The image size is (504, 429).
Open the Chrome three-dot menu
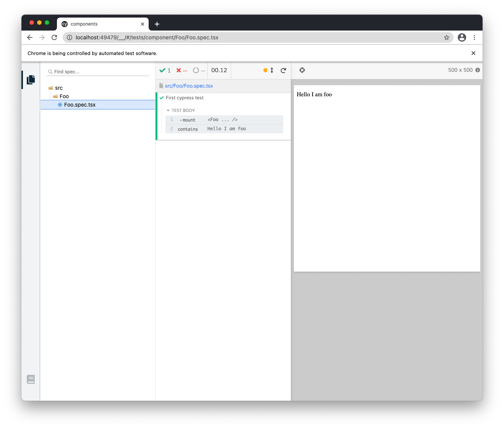pyautogui.click(x=475, y=37)
